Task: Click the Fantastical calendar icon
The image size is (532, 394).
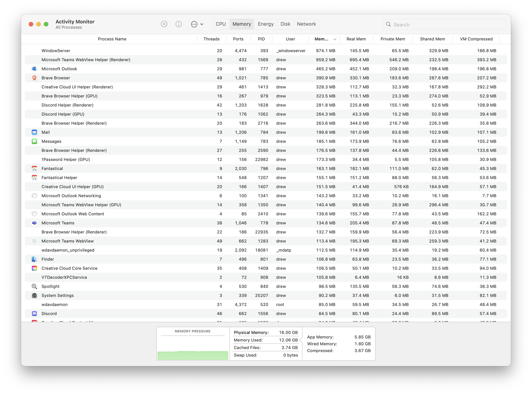Action: tap(34, 168)
